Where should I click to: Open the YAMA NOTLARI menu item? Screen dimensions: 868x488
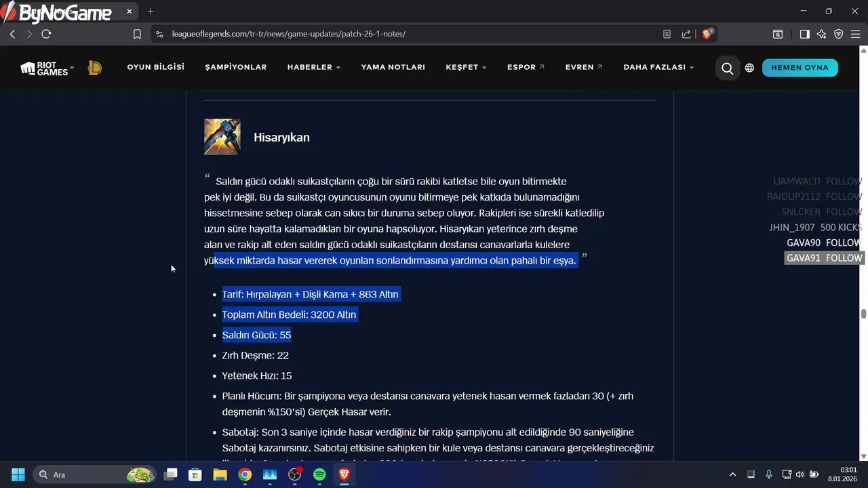pos(393,67)
